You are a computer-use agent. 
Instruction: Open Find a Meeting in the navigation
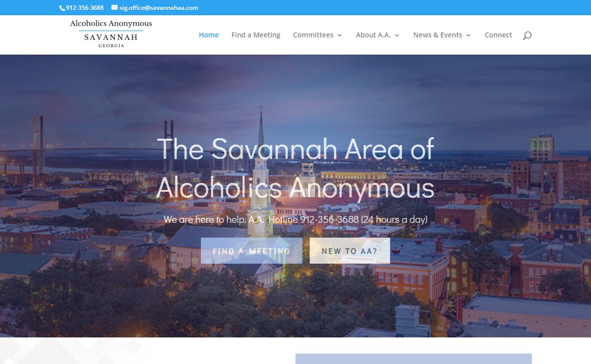[256, 35]
